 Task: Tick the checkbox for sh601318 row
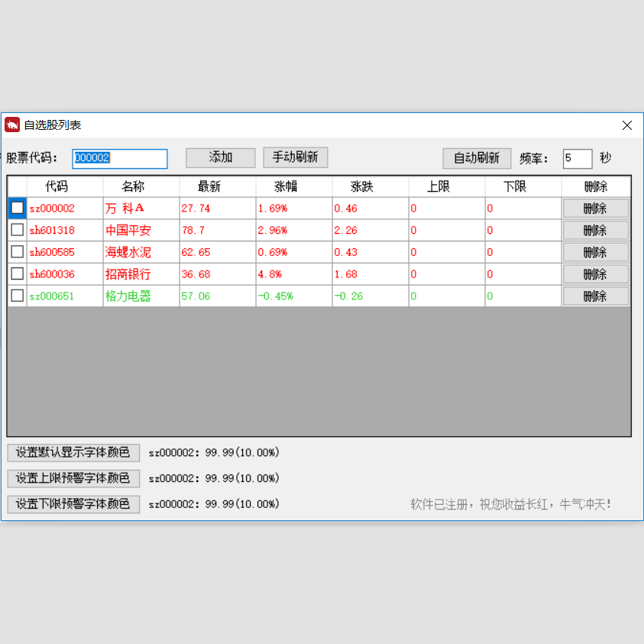[x=18, y=230]
